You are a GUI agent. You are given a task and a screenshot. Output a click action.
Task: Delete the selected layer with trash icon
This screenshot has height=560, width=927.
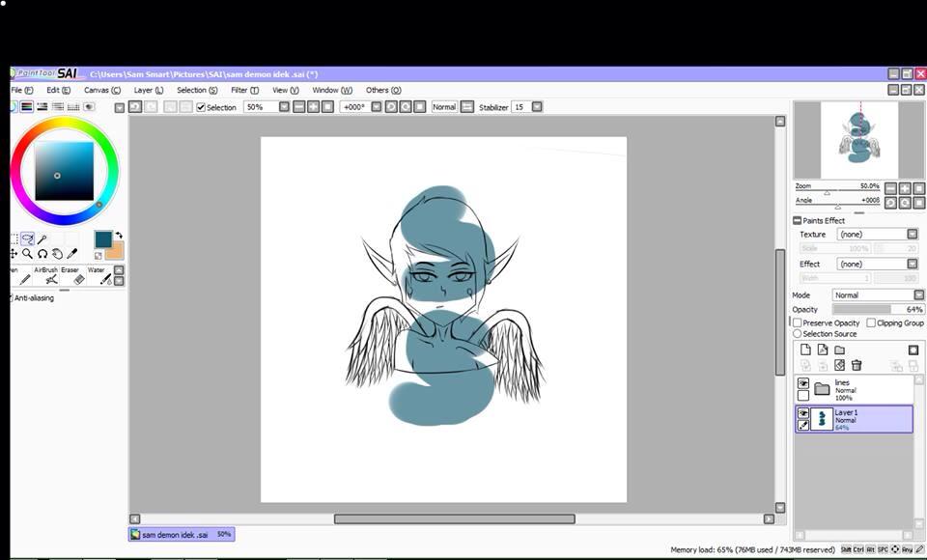point(857,366)
